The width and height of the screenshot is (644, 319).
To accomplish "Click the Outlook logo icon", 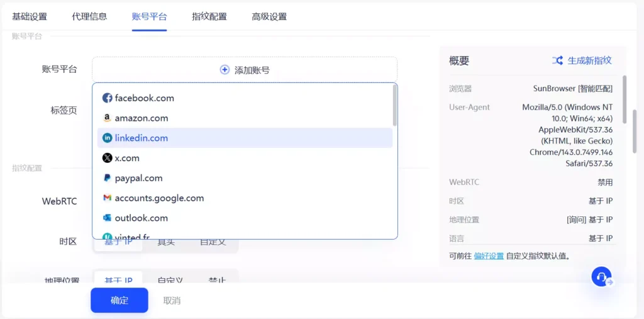I will coord(107,218).
